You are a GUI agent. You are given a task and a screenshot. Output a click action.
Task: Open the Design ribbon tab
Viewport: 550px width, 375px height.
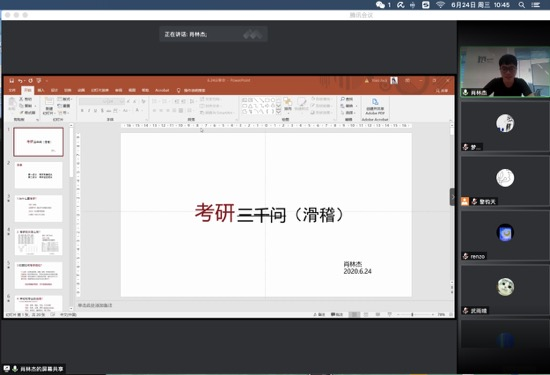point(54,91)
